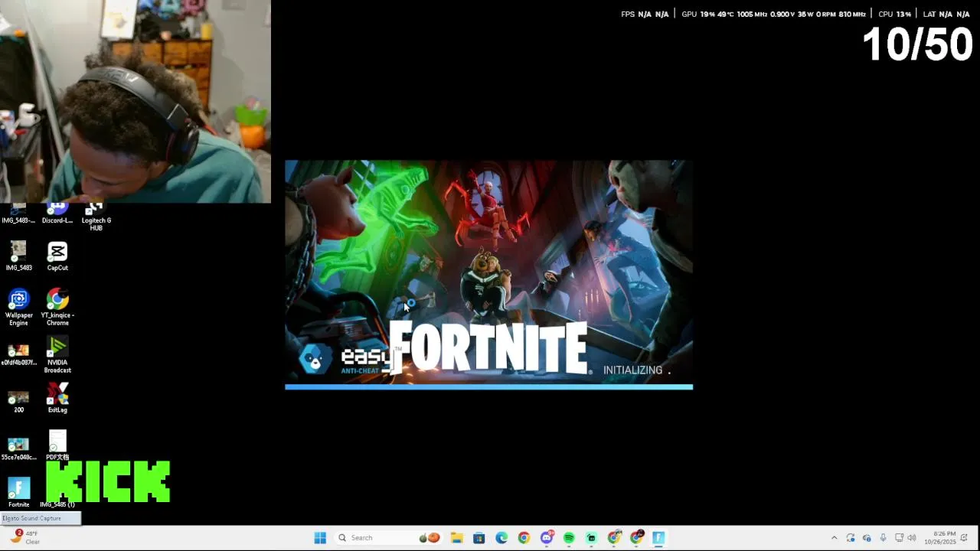Open Microsoft Store from the taskbar
This screenshot has width=980, height=551.
(479, 538)
